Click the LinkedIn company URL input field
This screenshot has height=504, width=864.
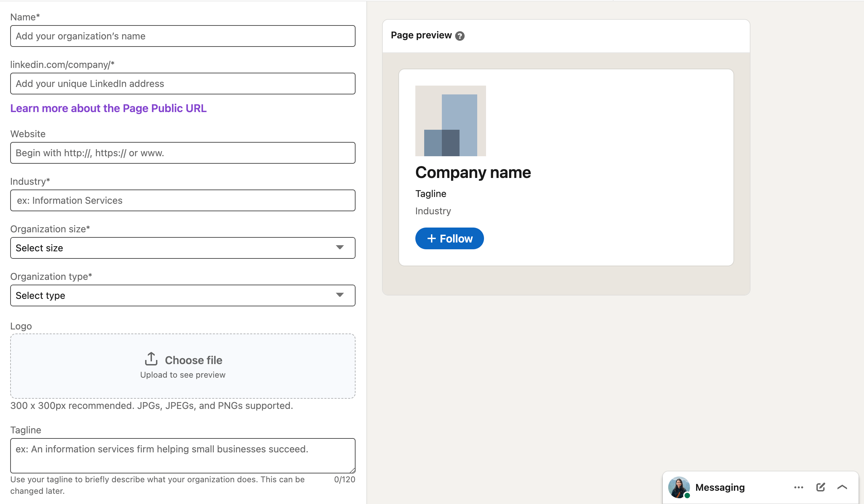[183, 84]
